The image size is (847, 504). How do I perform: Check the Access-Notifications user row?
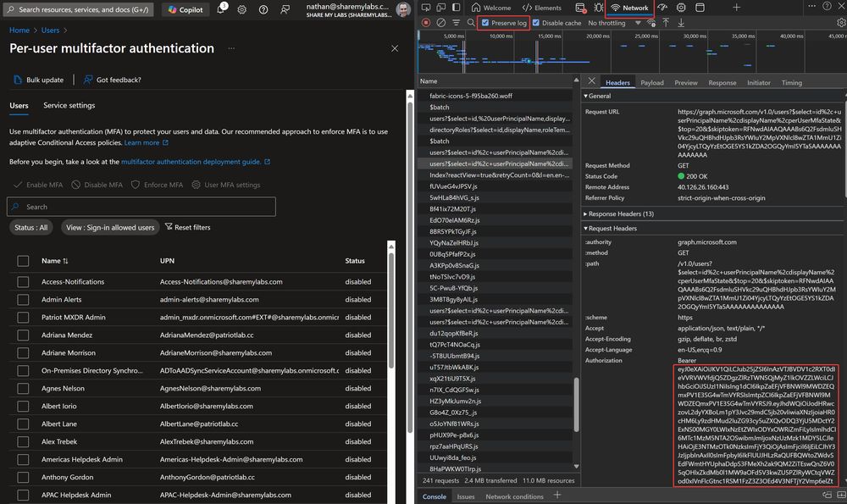tap(23, 282)
